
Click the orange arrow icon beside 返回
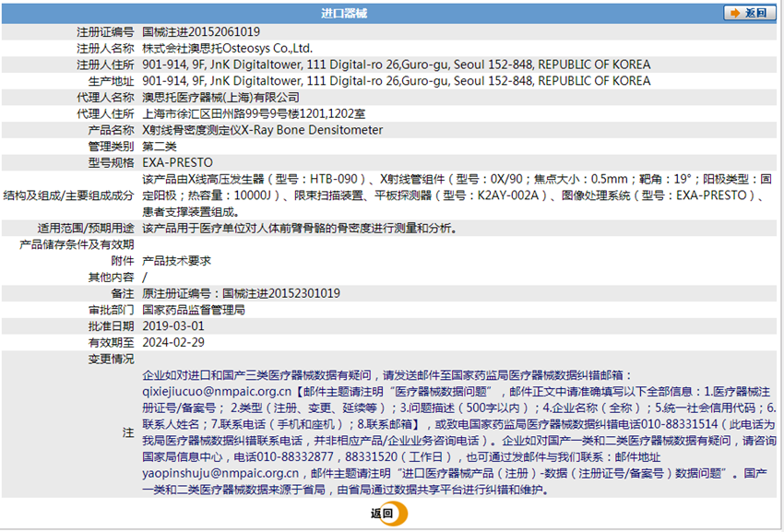pyautogui.click(x=735, y=13)
